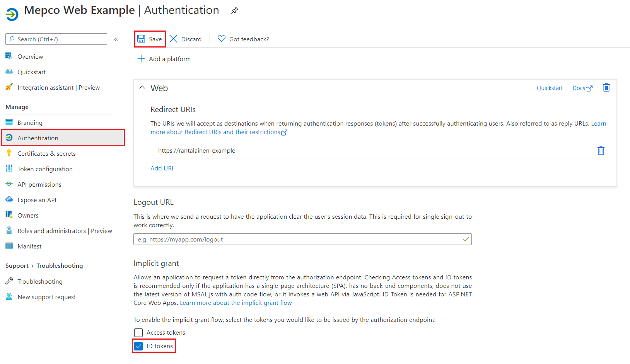Open Troubleshooting under Support
This screenshot has height=364, width=630.
[x=40, y=282]
